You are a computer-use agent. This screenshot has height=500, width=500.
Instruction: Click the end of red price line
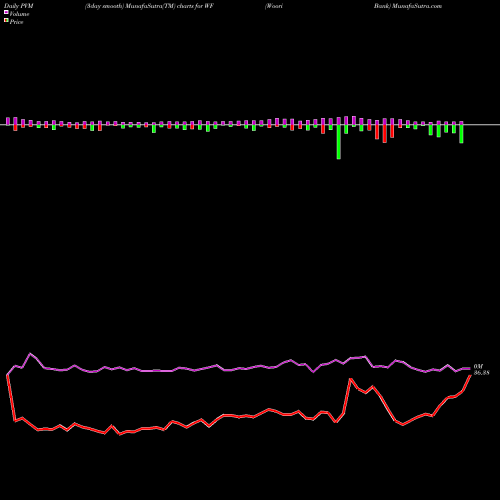(470, 376)
